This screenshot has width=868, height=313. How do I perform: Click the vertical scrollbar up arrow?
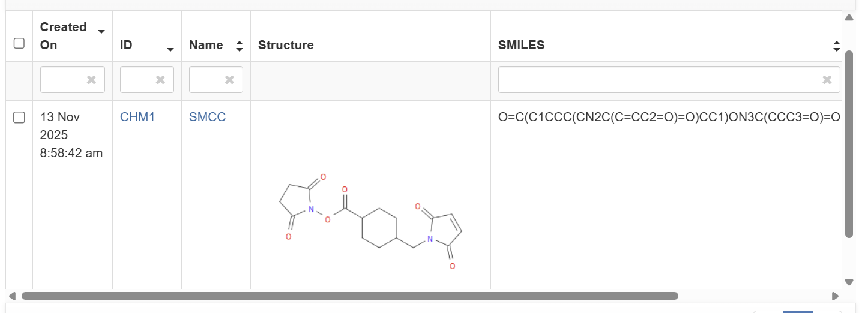click(849, 17)
